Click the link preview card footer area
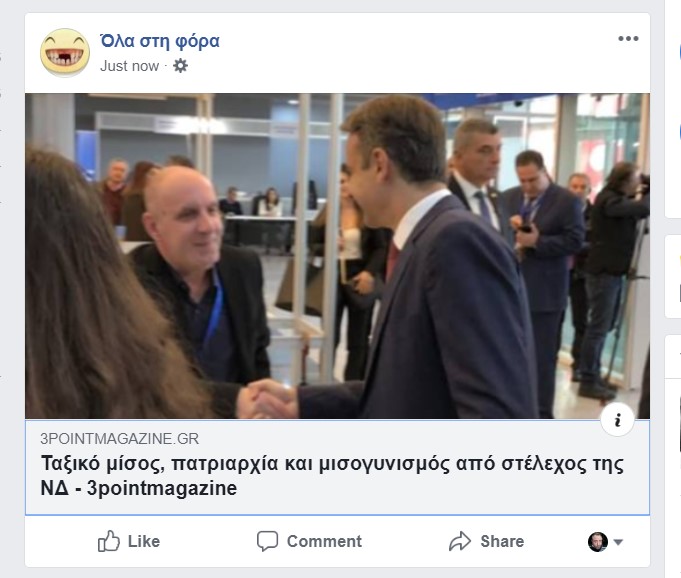 click(x=337, y=468)
